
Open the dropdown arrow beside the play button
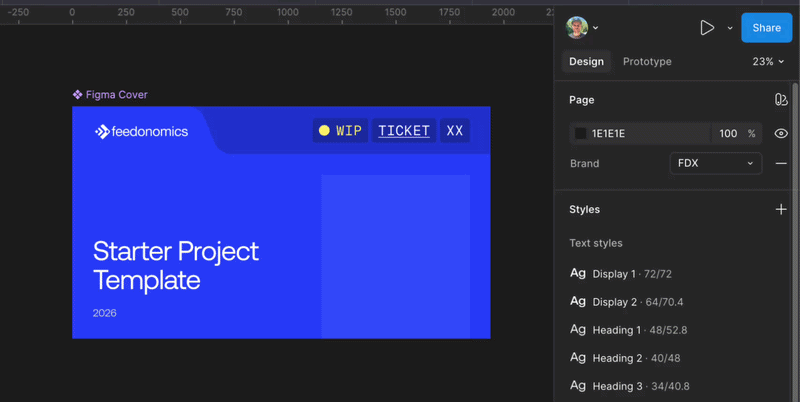[730, 28]
